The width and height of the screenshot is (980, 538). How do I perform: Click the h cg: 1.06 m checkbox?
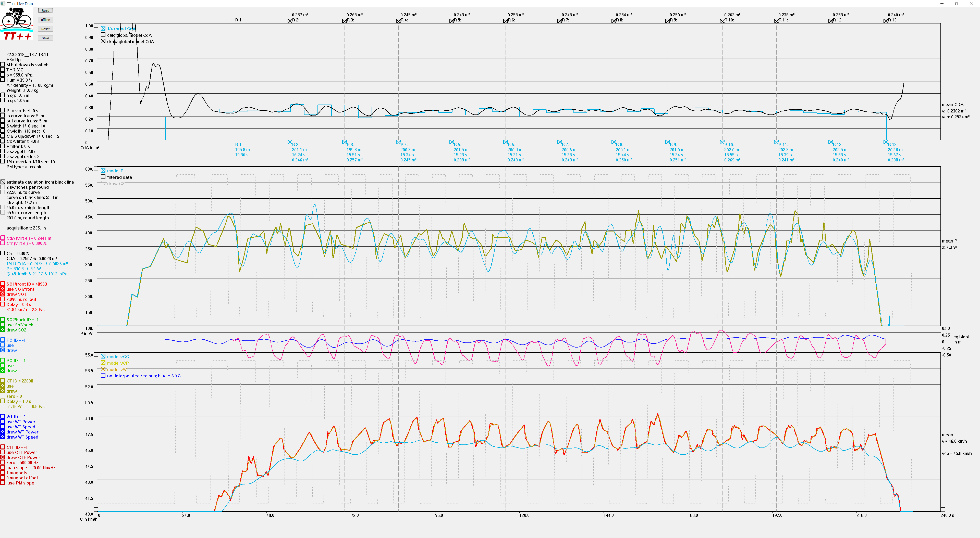pyautogui.click(x=3, y=95)
